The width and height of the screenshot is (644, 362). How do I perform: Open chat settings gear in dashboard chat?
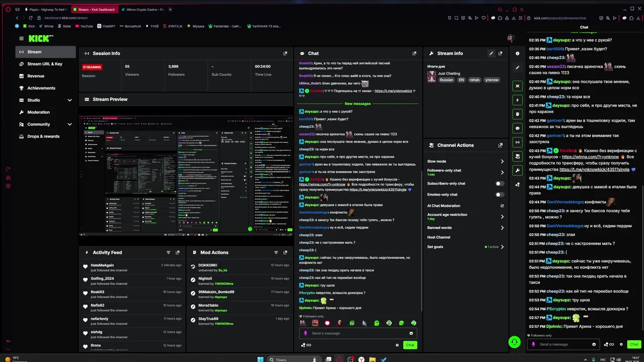point(397,345)
